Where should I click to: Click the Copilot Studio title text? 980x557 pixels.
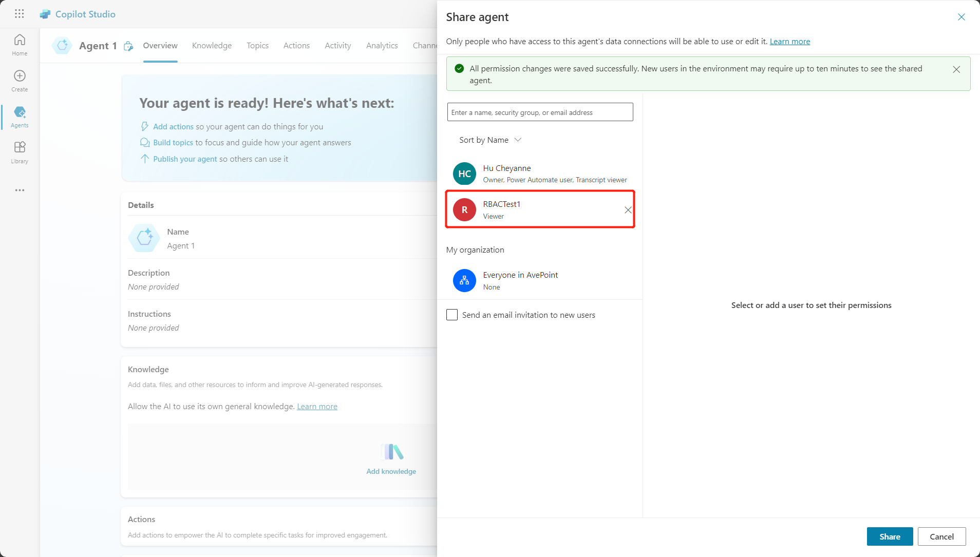[85, 14]
